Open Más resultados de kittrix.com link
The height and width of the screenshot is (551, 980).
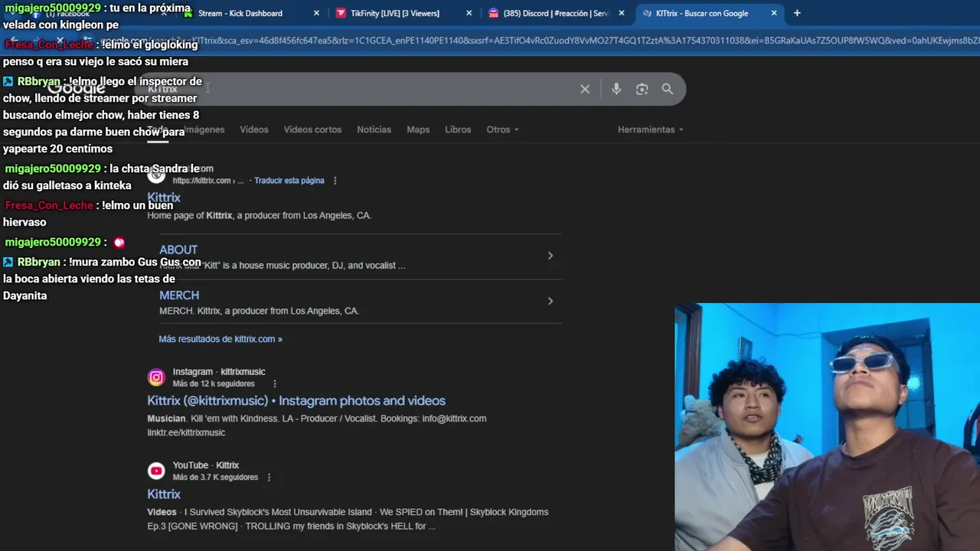point(220,339)
